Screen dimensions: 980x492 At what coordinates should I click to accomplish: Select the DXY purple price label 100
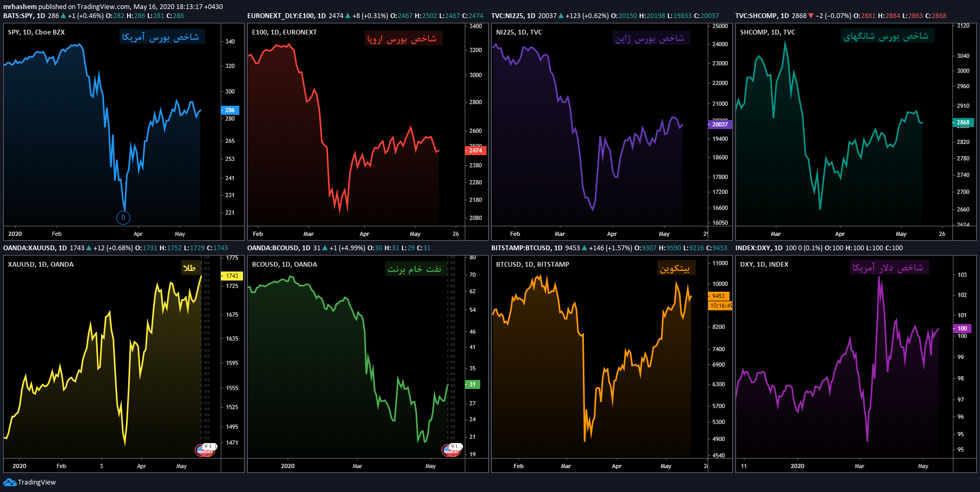point(962,328)
